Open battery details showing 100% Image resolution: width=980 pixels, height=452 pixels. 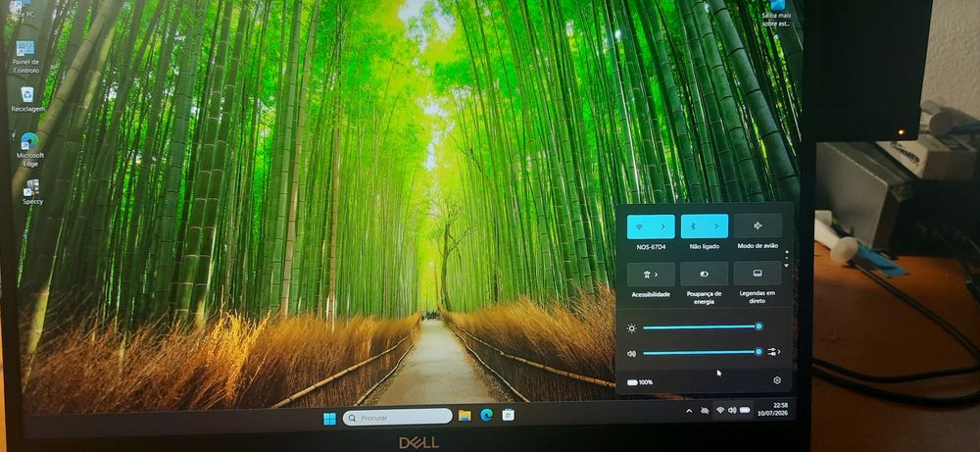coord(639,382)
